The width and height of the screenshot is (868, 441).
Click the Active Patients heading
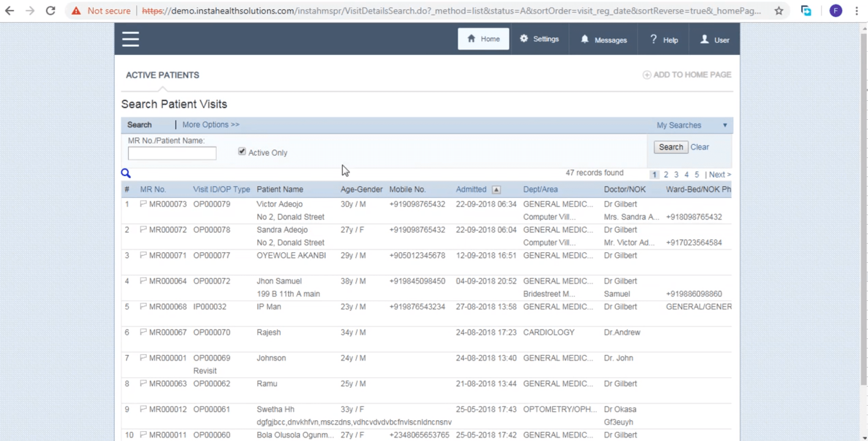pyautogui.click(x=162, y=75)
